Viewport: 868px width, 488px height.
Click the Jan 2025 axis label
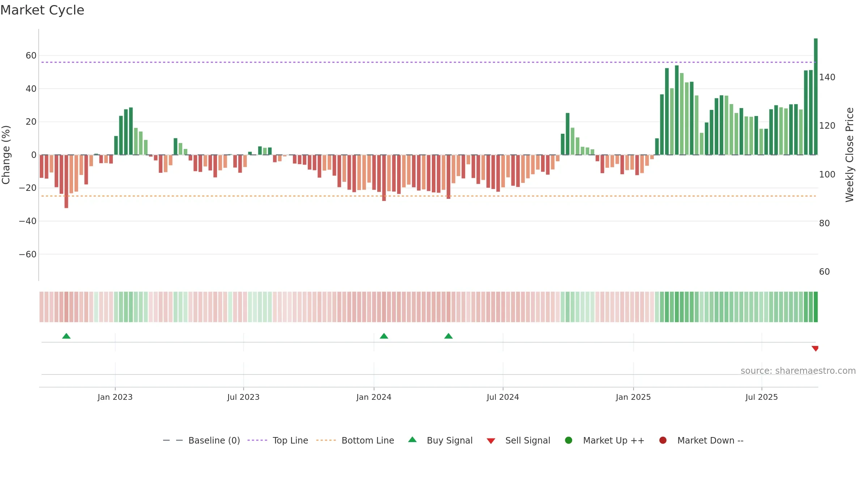pos(633,397)
